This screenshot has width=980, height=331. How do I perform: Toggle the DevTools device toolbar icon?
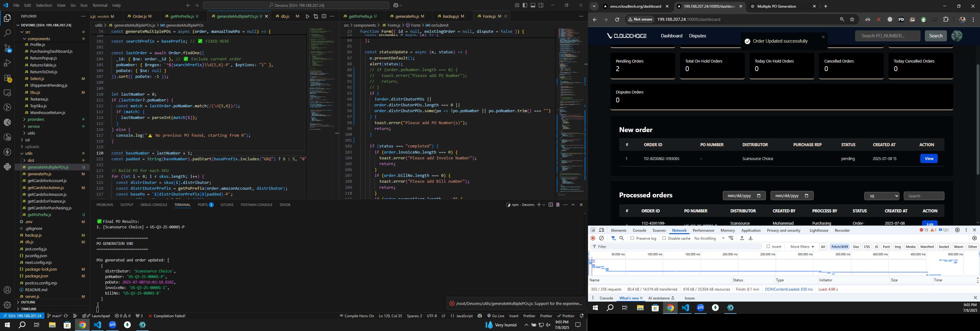coord(601,230)
